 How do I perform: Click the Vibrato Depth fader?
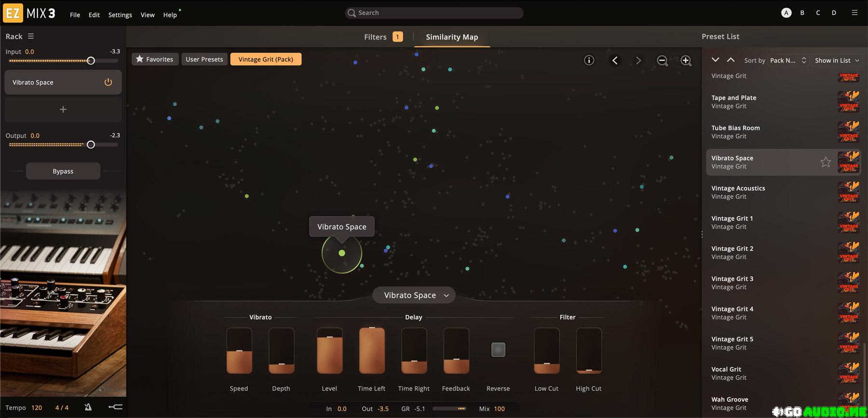[x=282, y=351]
